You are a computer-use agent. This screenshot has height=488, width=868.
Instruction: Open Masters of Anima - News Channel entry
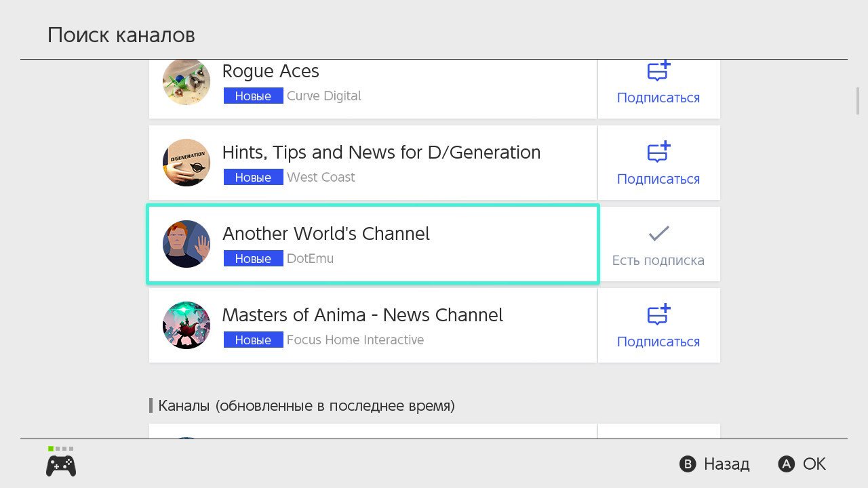pyautogui.click(x=373, y=325)
